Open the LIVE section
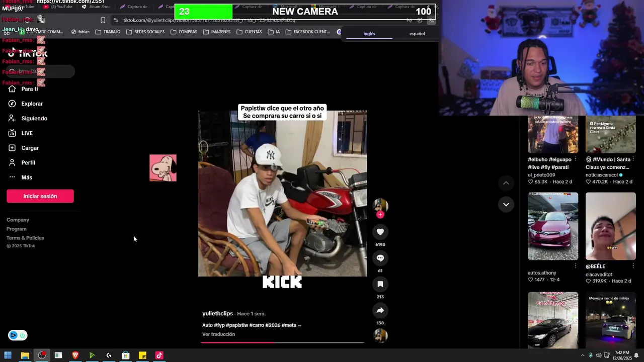Image resolution: width=644 pixels, height=362 pixels. tap(21, 133)
